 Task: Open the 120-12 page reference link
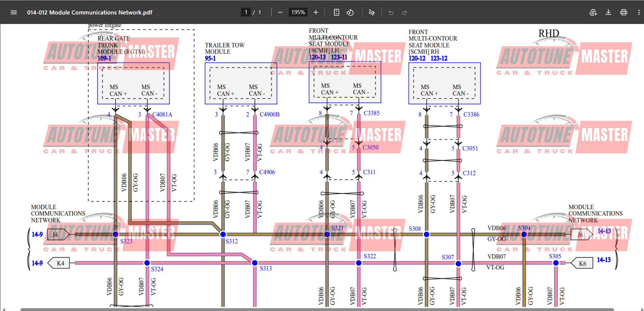coord(417,58)
